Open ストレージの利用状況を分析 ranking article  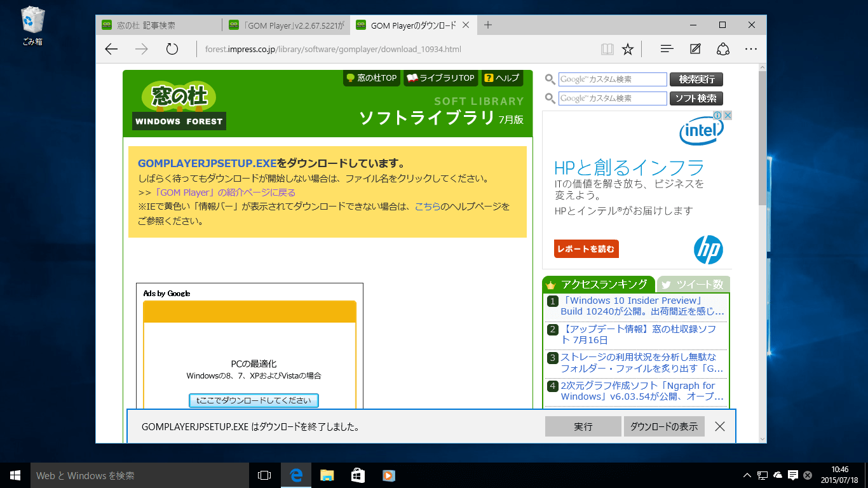[x=641, y=363]
